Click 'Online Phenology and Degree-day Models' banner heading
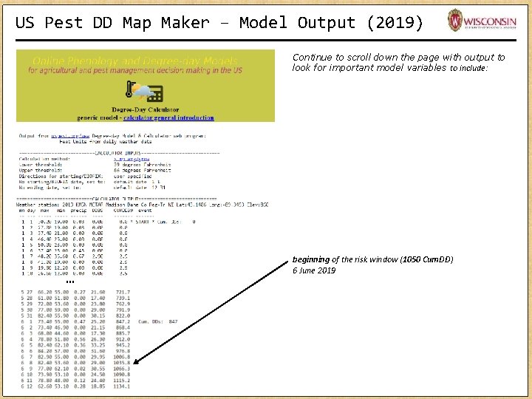The height and width of the screenshot is (399, 532). (x=134, y=61)
